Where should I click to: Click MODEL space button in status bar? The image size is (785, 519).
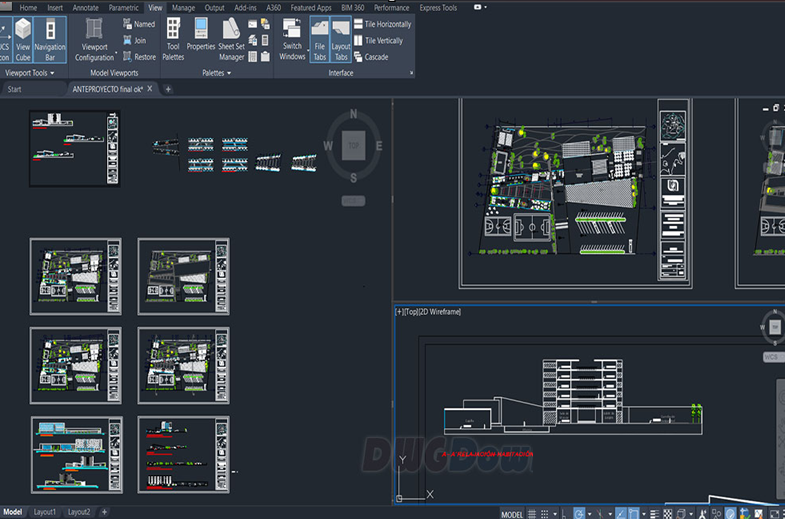[x=512, y=514]
